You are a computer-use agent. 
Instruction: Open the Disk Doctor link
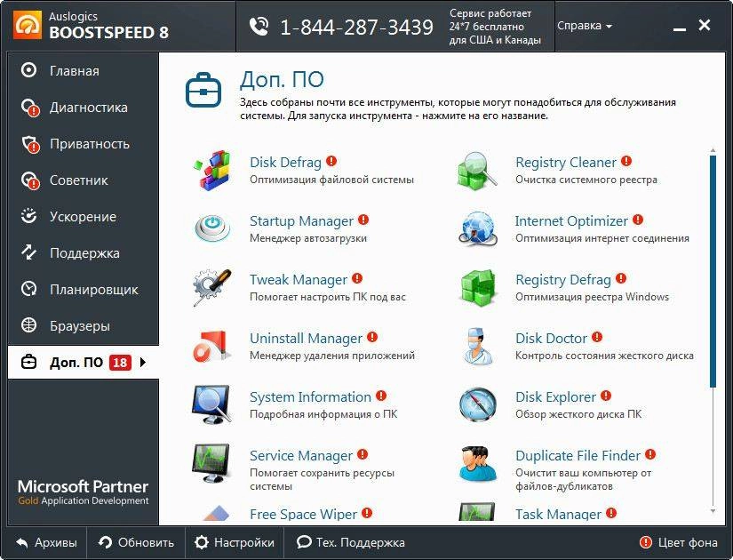click(551, 339)
